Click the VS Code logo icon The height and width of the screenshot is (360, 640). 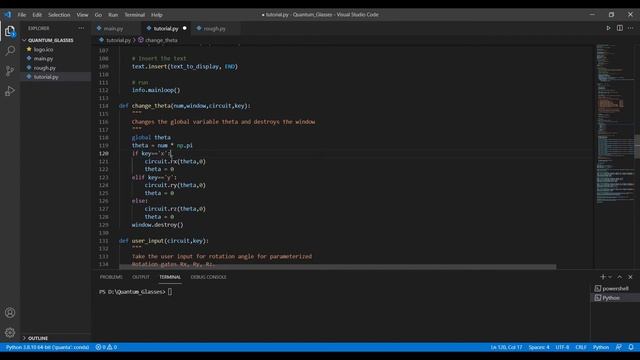(x=8, y=14)
